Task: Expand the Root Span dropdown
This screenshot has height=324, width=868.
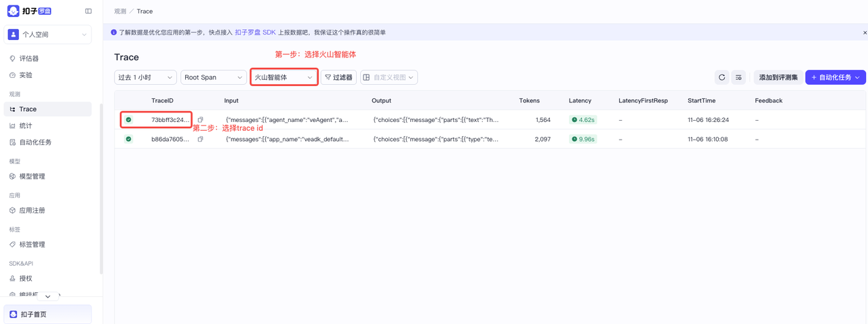Action: [213, 77]
